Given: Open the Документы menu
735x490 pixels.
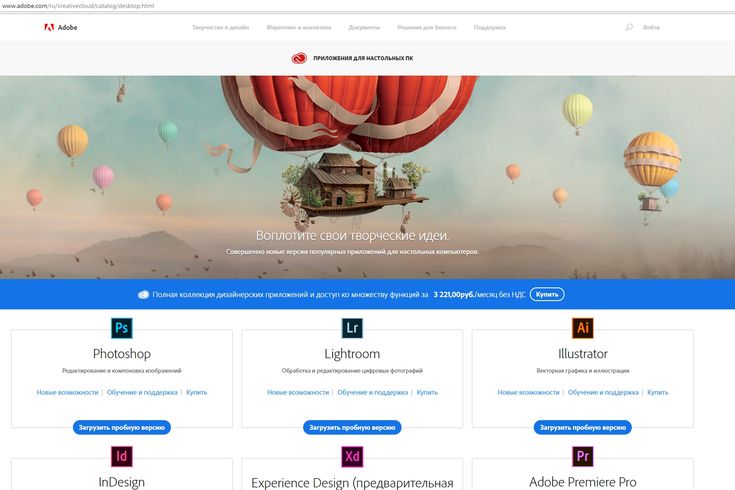Looking at the screenshot, I should pos(364,28).
